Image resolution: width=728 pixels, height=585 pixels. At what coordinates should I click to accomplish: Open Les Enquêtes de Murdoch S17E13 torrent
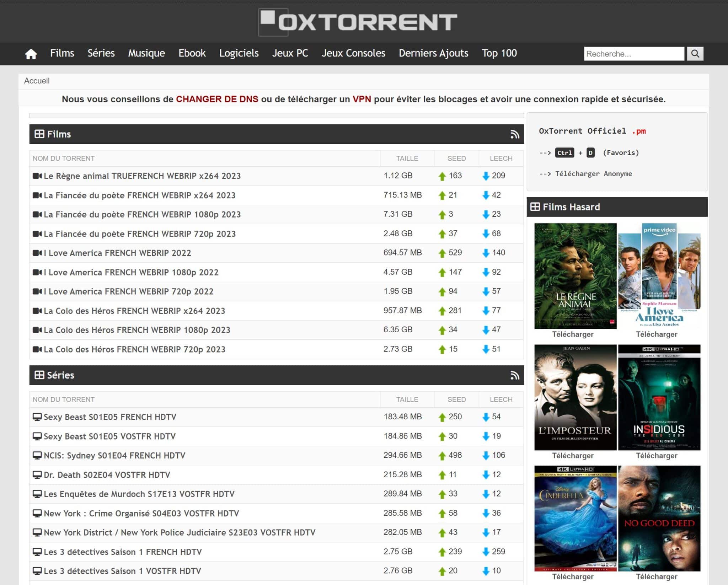139,494
